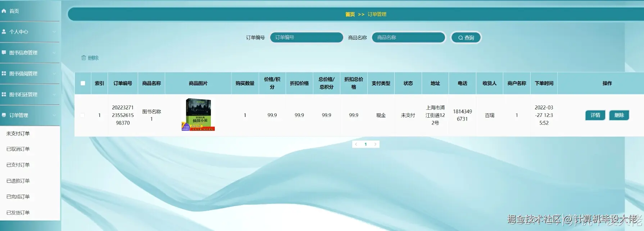Click 首页 breadcrumb link
This screenshot has width=644, height=231.
pyautogui.click(x=350, y=14)
